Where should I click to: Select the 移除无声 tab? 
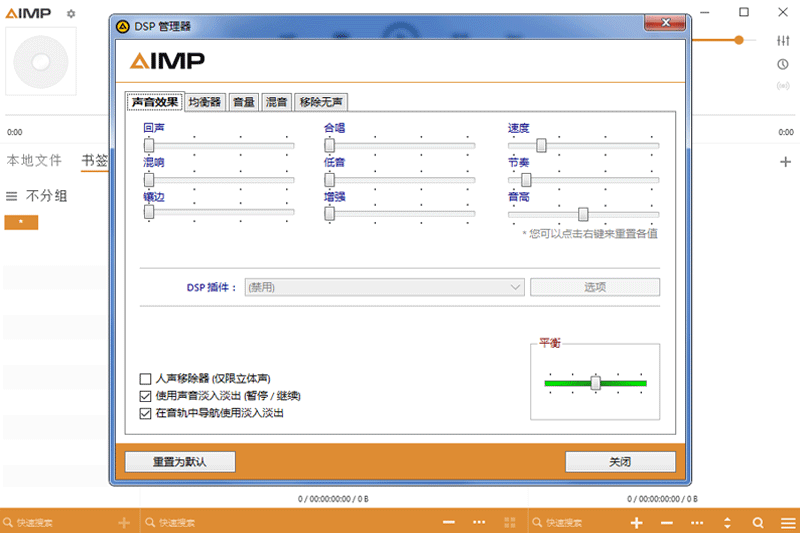tap(321, 102)
